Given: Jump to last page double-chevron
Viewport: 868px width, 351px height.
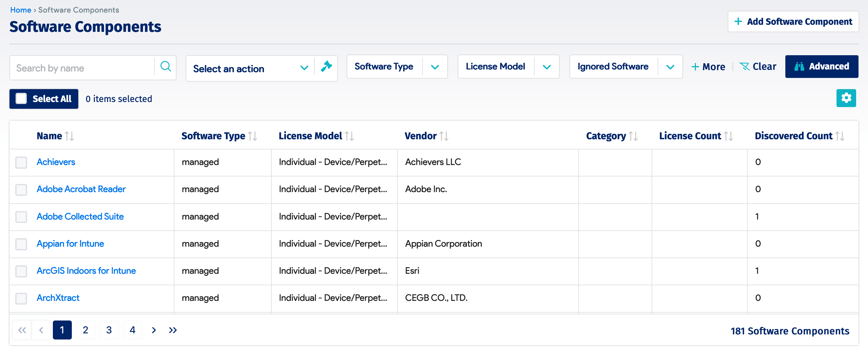Looking at the screenshot, I should tap(173, 330).
